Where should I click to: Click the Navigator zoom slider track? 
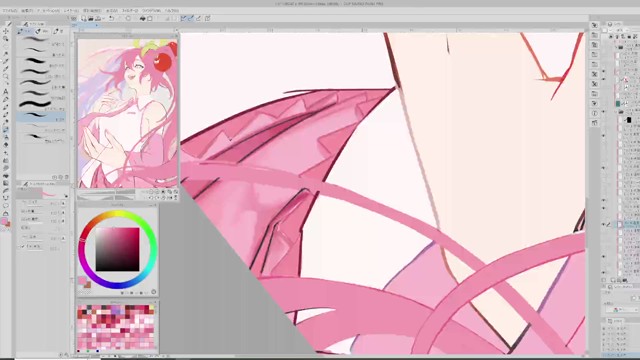click(106, 192)
